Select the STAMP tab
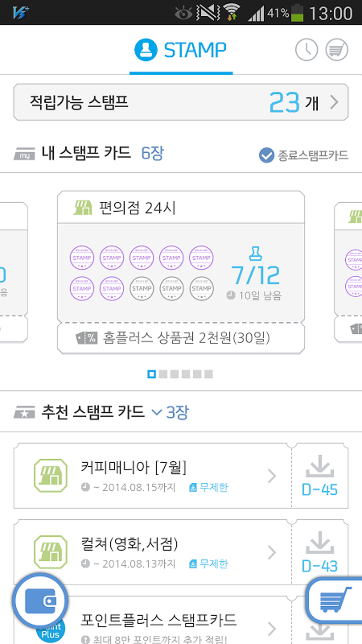Screen dimensions: 362x644 tap(181, 50)
